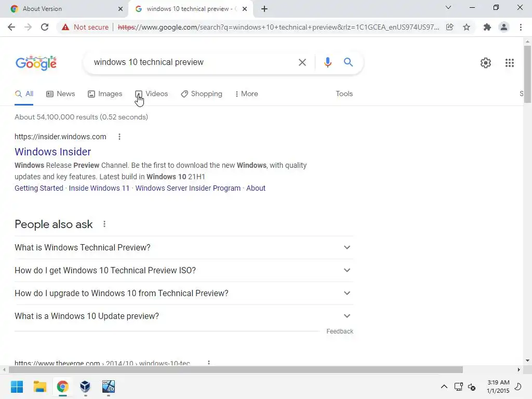
Task: Click the scroll down arrow
Action: [527, 361]
